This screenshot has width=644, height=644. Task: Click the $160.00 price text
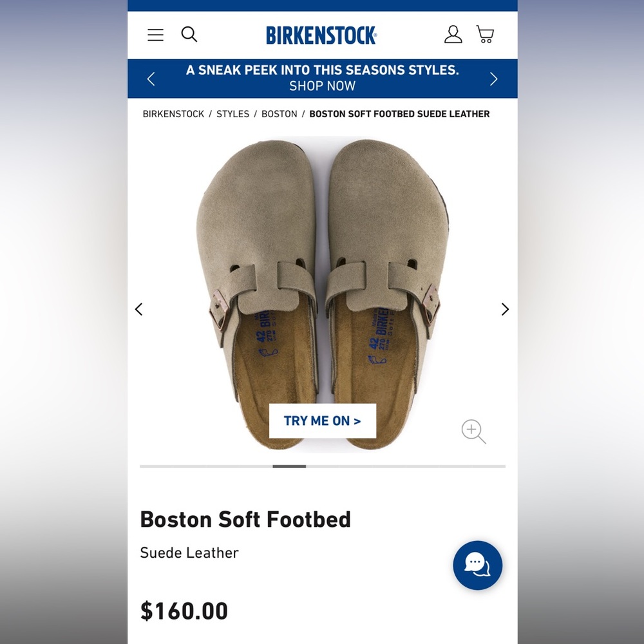tap(184, 611)
